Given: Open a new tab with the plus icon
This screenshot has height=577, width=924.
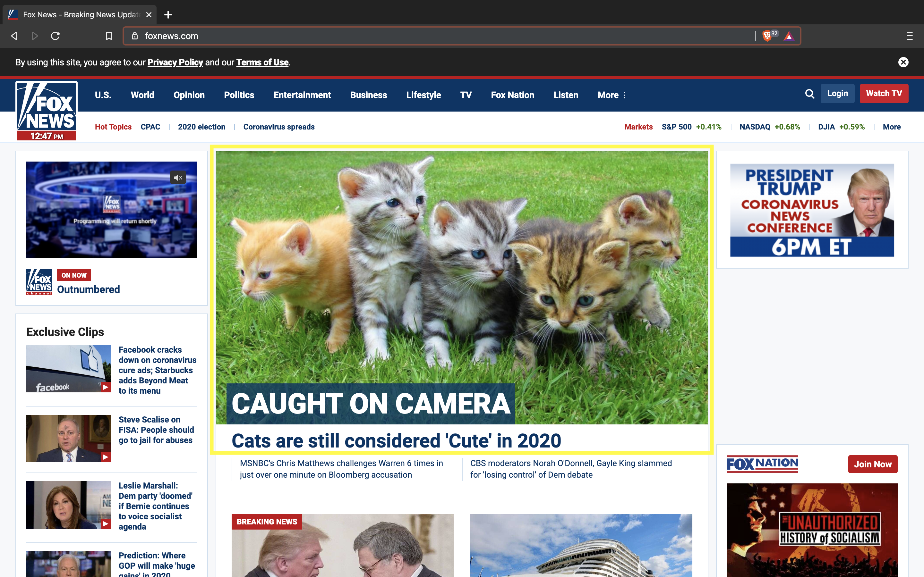Looking at the screenshot, I should coord(168,14).
